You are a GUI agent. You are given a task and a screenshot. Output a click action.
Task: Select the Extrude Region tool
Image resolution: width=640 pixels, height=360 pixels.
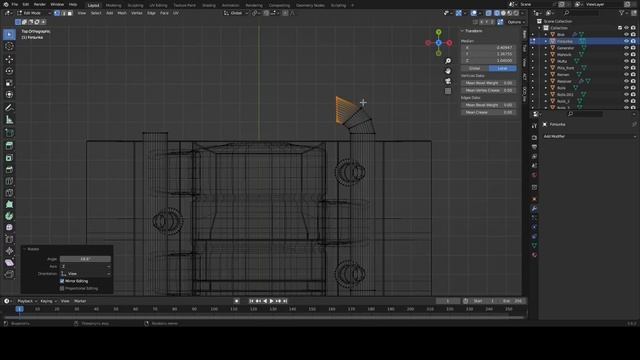9,146
